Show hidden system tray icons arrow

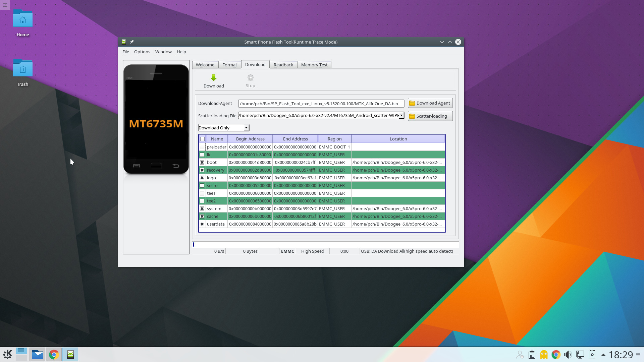pyautogui.click(x=603, y=355)
